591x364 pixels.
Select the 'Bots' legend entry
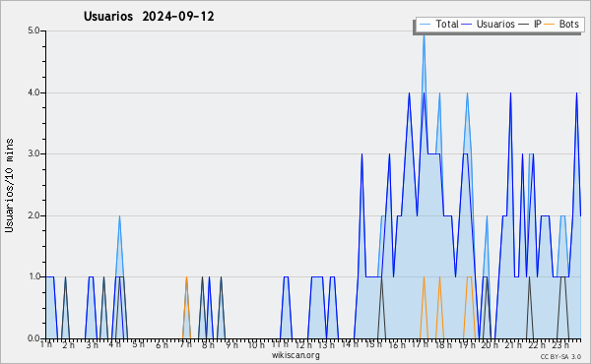pos(561,24)
